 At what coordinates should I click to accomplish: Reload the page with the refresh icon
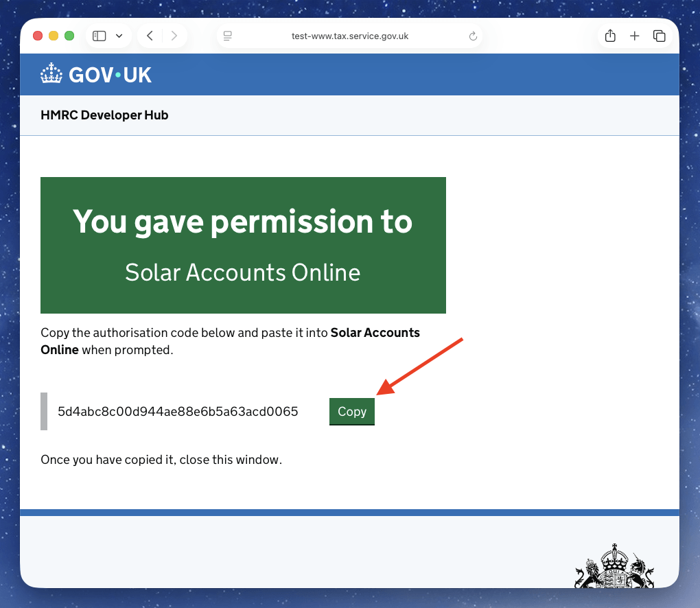pyautogui.click(x=474, y=36)
